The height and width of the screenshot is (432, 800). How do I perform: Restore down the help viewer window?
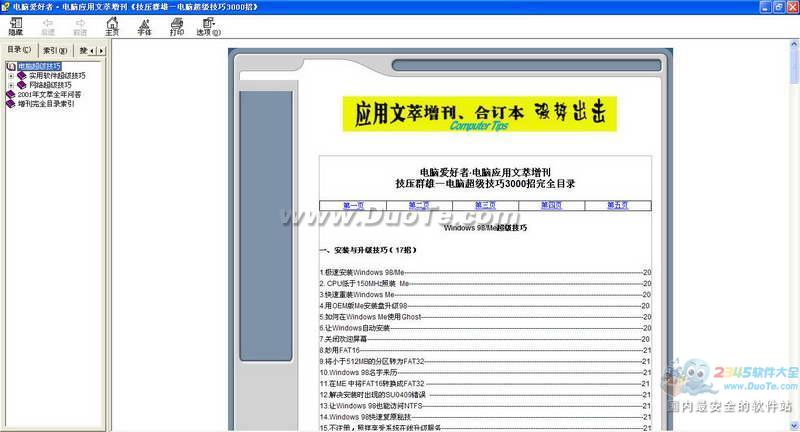click(x=779, y=7)
